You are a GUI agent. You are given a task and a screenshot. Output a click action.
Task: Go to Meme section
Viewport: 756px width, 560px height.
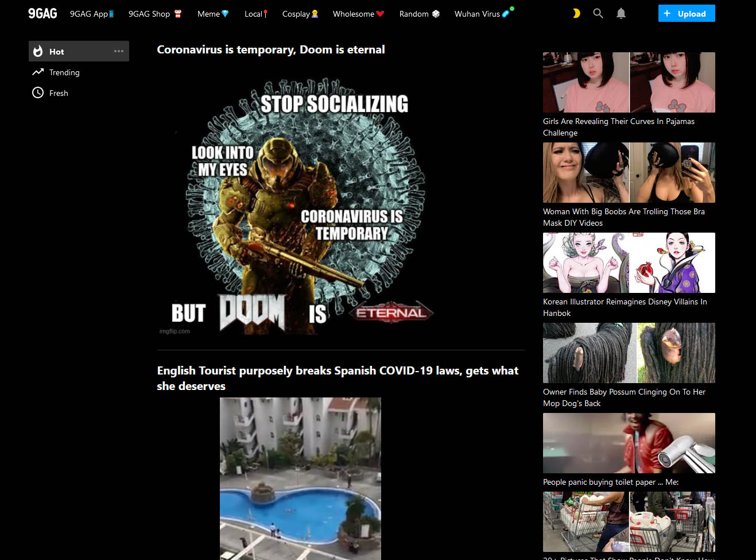[213, 14]
